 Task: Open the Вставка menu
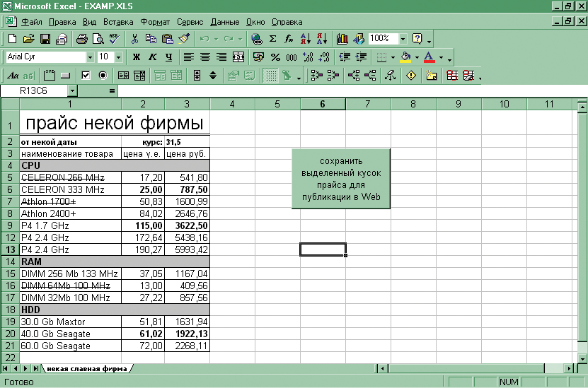point(118,22)
